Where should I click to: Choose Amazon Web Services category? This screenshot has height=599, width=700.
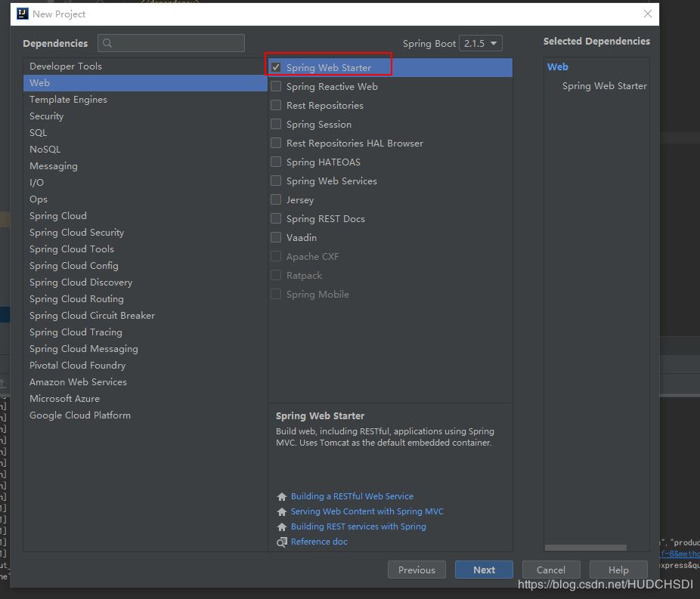[x=145, y=381]
